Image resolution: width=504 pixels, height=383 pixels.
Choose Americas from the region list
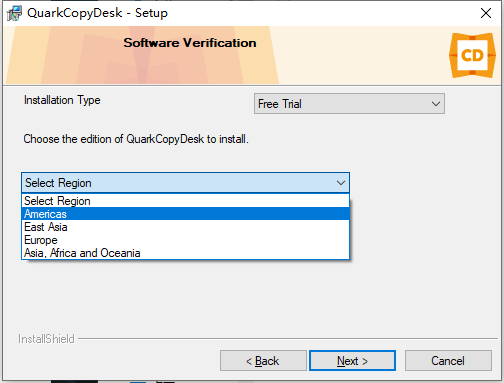click(185, 214)
